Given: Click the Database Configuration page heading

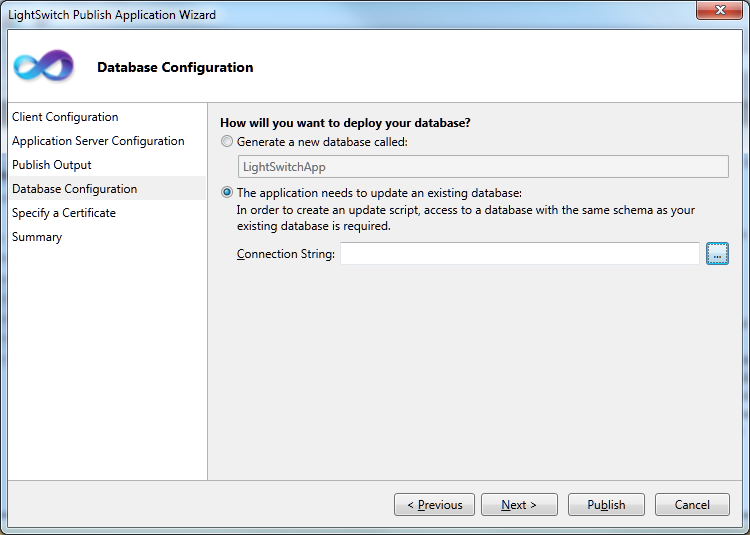Looking at the screenshot, I should point(175,67).
